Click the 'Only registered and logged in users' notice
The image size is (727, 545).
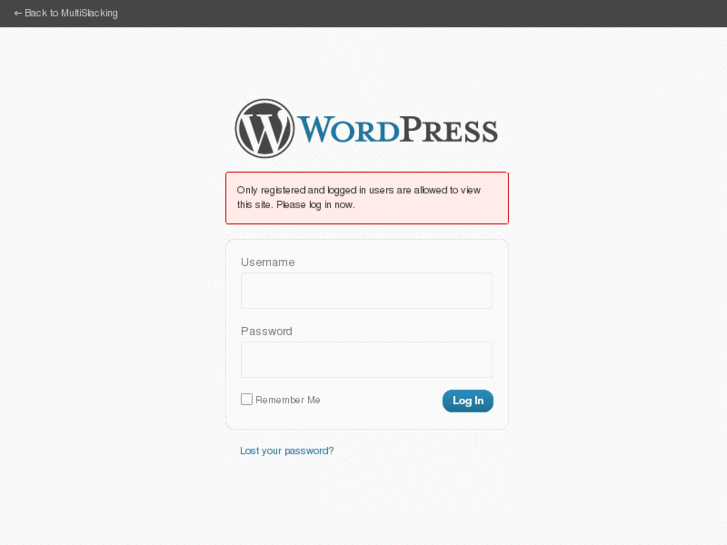(367, 198)
